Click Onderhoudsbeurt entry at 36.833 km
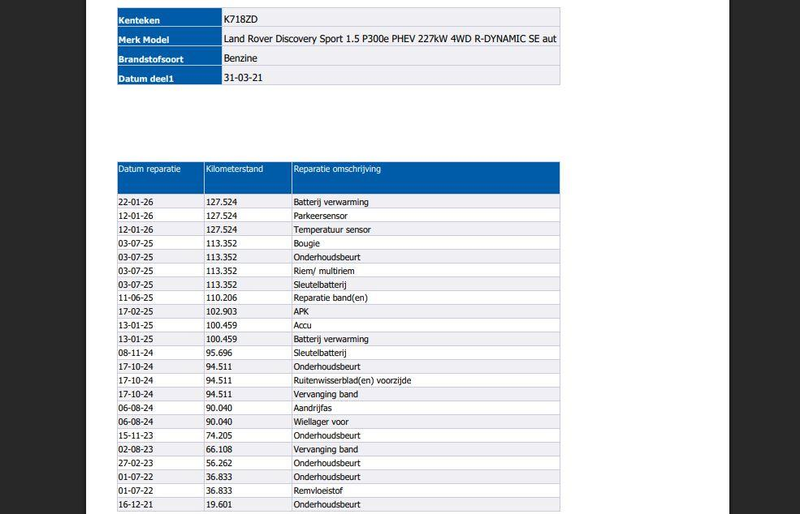Image resolution: width=800 pixels, height=514 pixels. (x=327, y=477)
